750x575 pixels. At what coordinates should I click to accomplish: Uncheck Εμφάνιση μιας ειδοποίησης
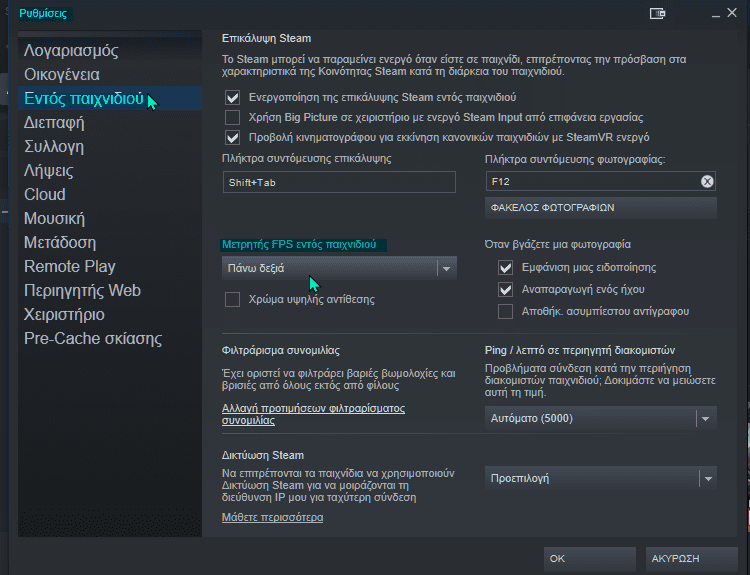[506, 267]
